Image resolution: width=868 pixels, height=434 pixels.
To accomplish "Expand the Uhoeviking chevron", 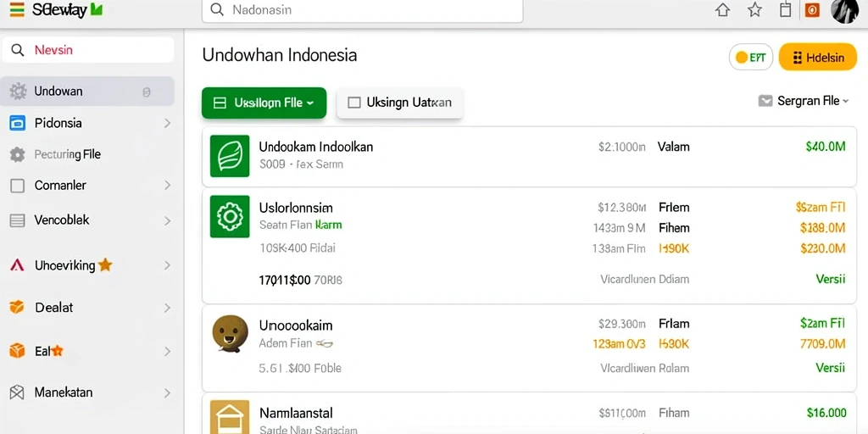I will point(167,265).
